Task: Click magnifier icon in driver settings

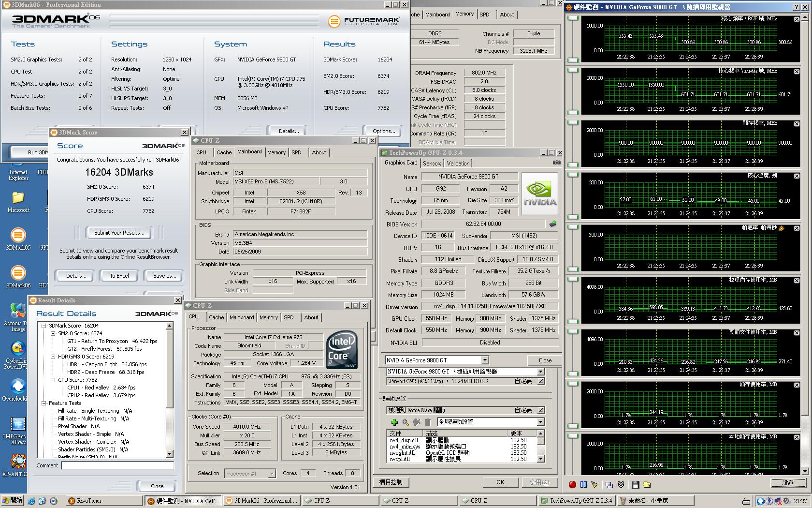Action: (406, 422)
